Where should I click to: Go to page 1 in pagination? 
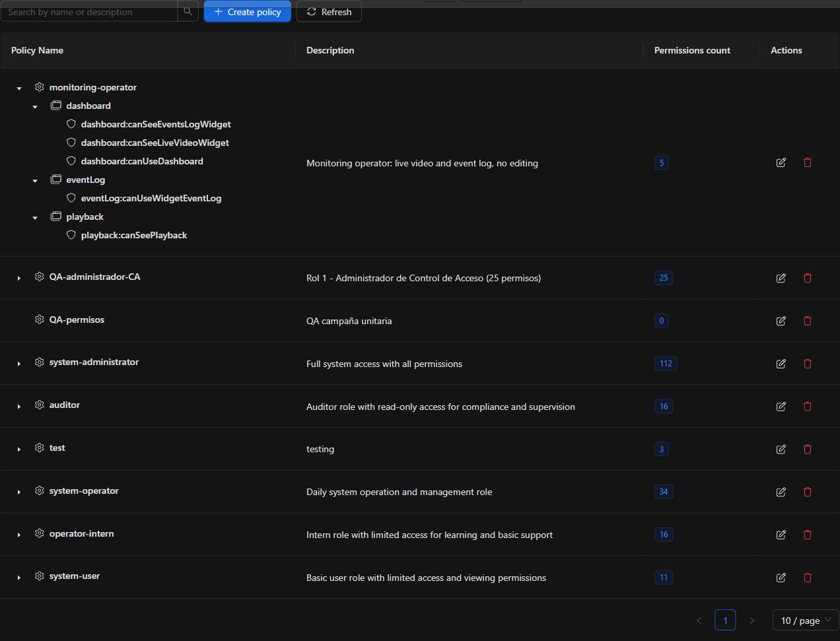click(x=725, y=620)
